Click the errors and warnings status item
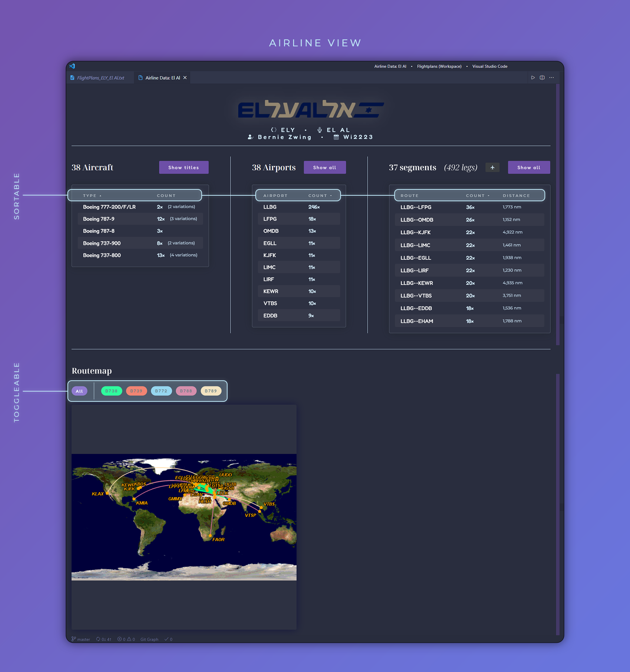 [126, 639]
